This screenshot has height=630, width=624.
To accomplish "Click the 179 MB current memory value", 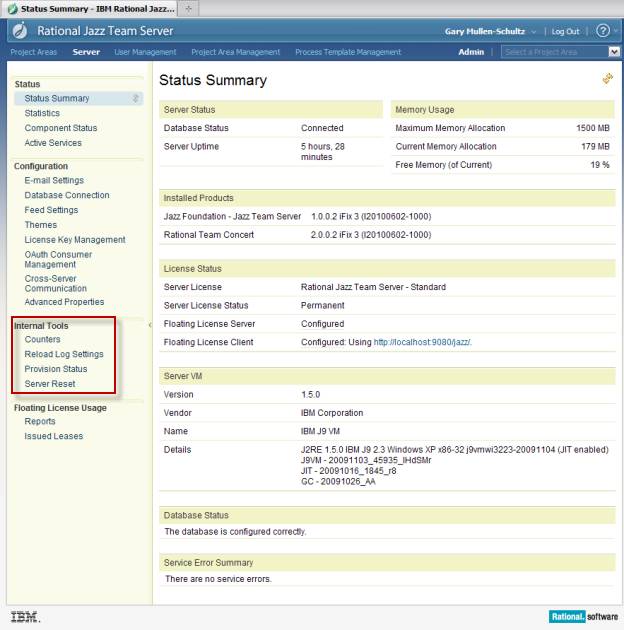I will 595,147.
